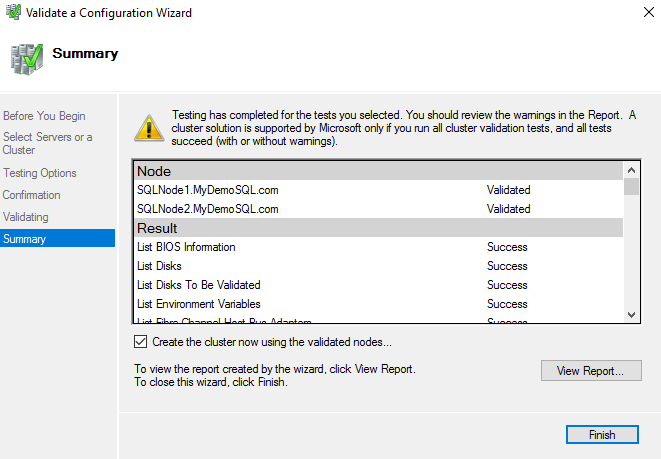Click Validated status for SQLNode1
The height and width of the screenshot is (459, 661).
(508, 190)
